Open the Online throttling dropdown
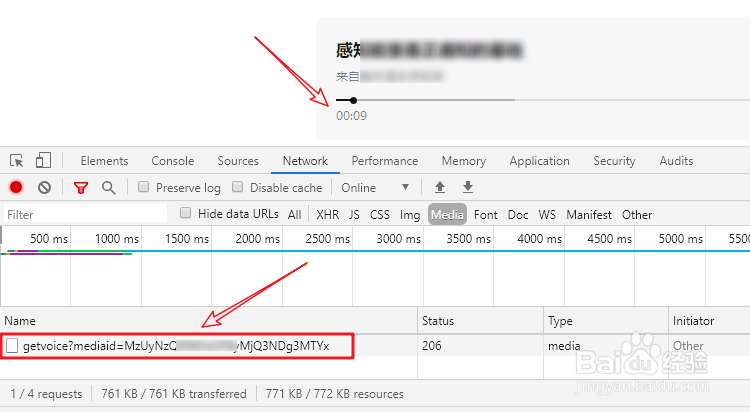Screen dimensions: 750x412 coord(375,188)
